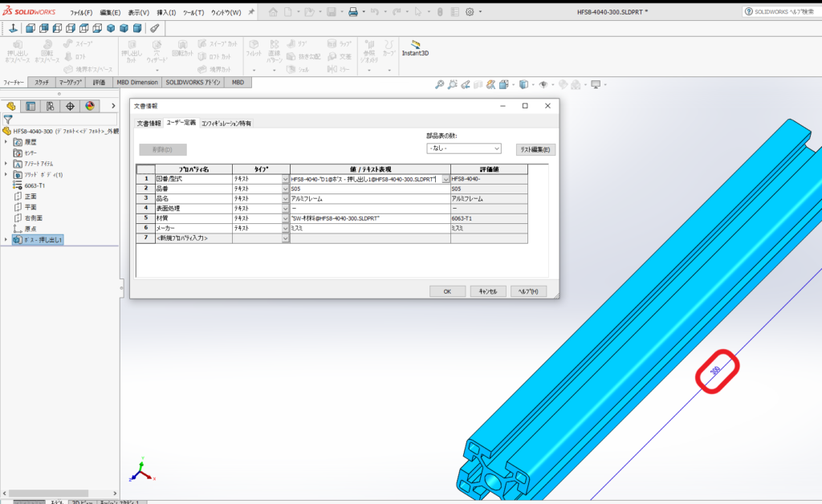Click the リスト編集(E) button

(535, 149)
